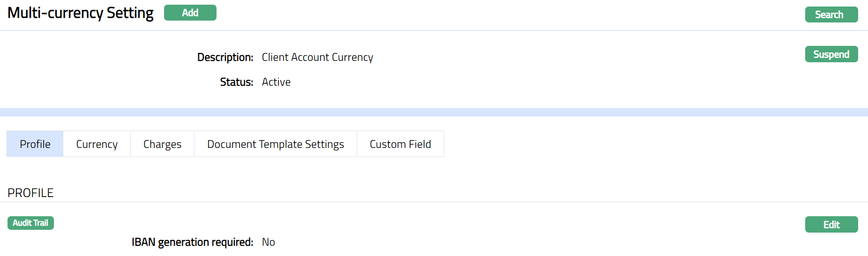Click the Active status value
The height and width of the screenshot is (256, 868).
(x=276, y=82)
